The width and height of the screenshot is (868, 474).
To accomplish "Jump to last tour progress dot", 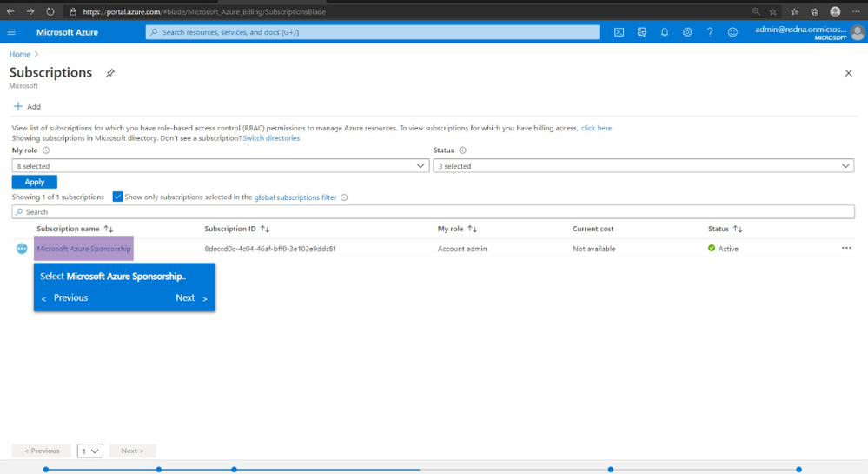I will [798, 470].
